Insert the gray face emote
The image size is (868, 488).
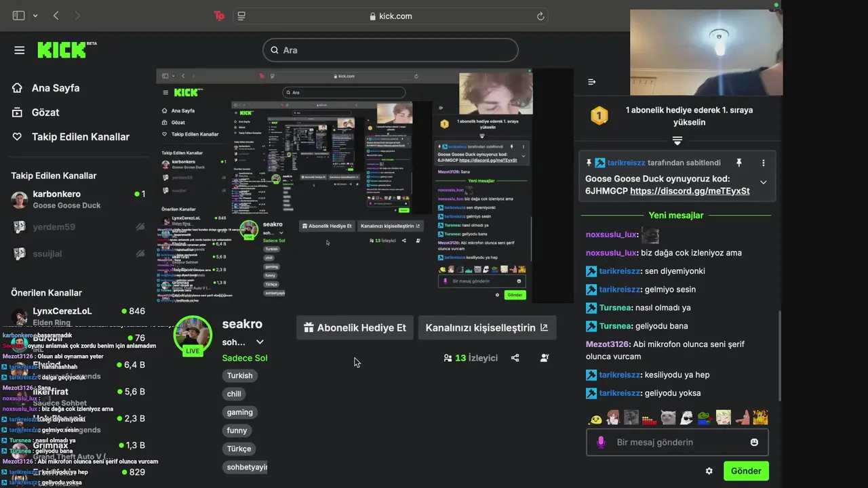[x=631, y=418]
